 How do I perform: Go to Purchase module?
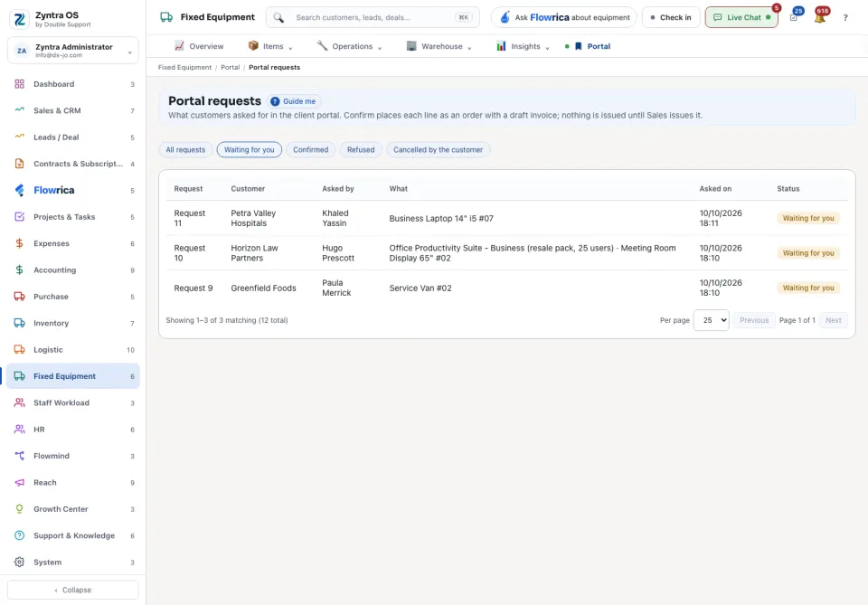(73, 297)
